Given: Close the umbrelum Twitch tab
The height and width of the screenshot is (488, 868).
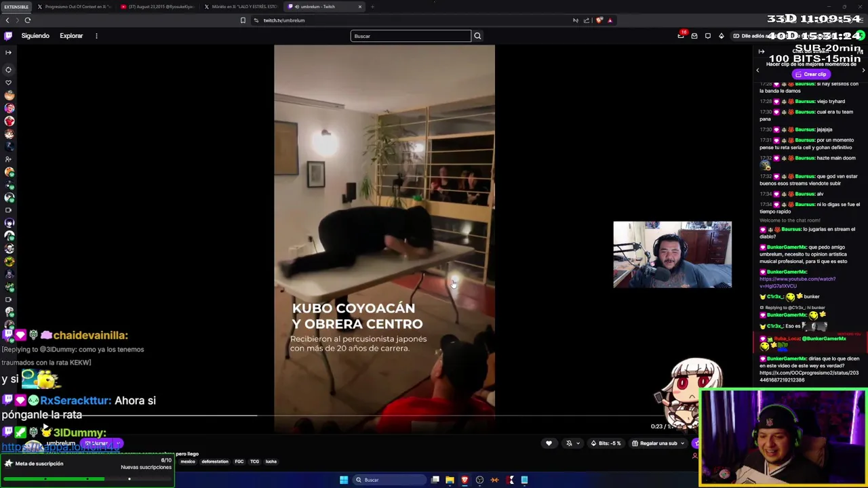Looking at the screenshot, I should click(x=360, y=7).
